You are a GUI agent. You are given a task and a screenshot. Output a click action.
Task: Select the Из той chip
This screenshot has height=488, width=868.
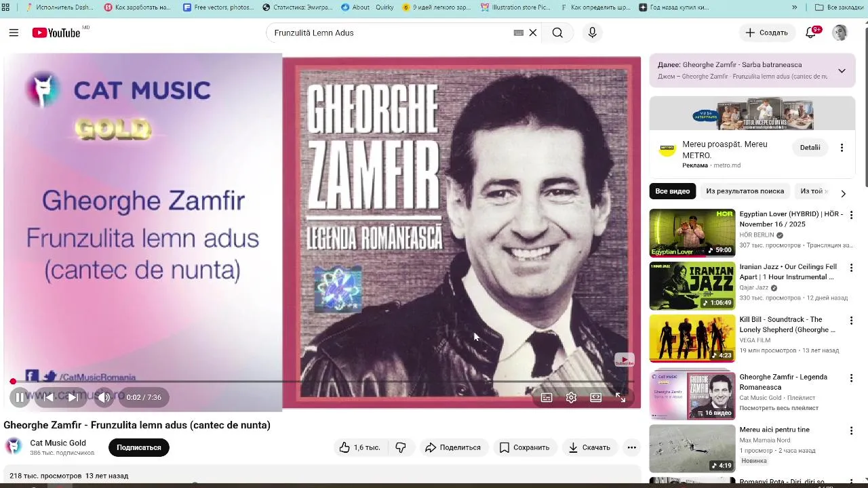(811, 191)
